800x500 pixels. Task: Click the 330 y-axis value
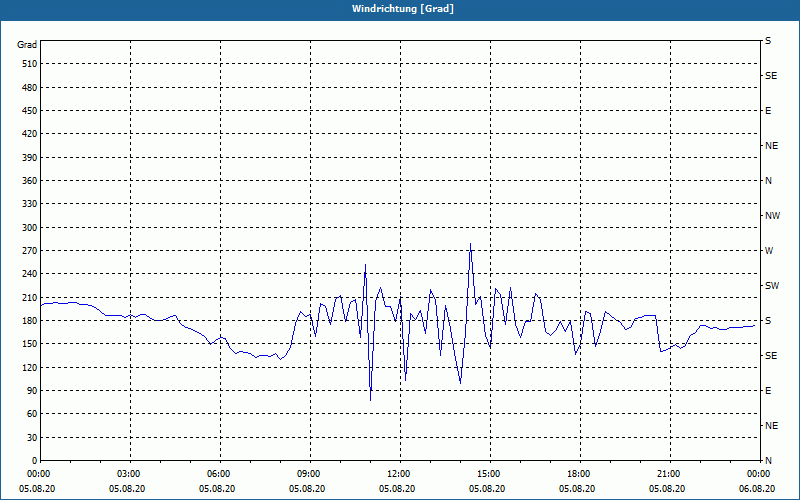(30, 204)
